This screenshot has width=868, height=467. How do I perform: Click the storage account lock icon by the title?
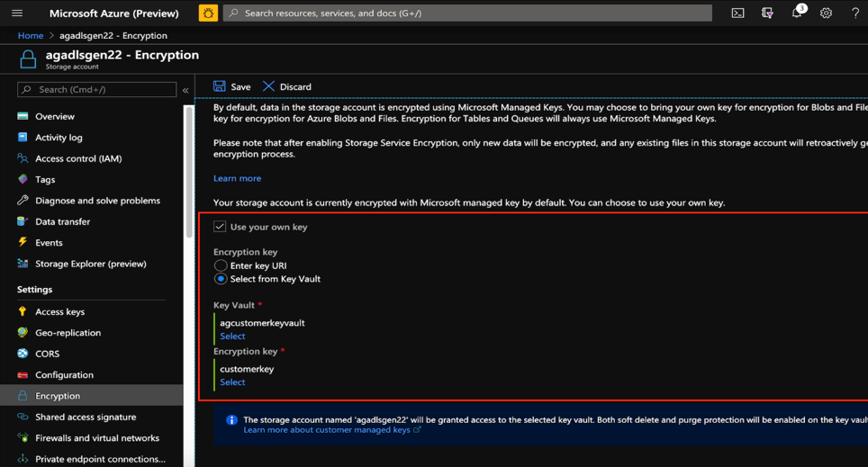pyautogui.click(x=28, y=59)
